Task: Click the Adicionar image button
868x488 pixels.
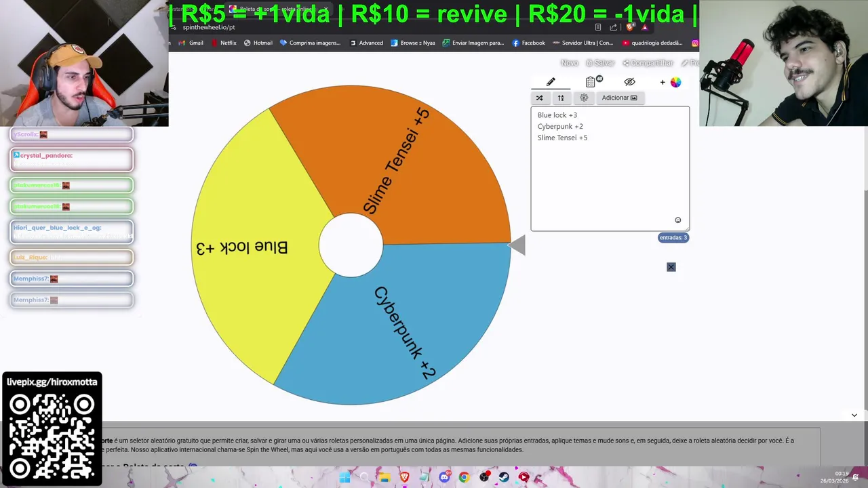Action: coord(619,98)
